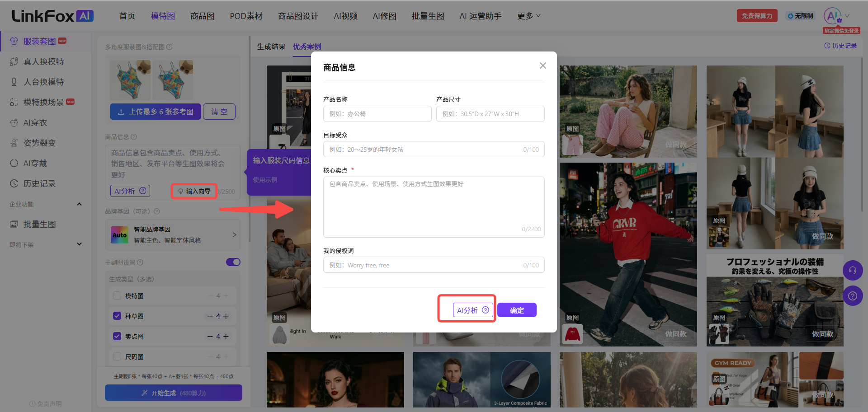Click floating question mark help icon
The image size is (868, 412).
853,296
